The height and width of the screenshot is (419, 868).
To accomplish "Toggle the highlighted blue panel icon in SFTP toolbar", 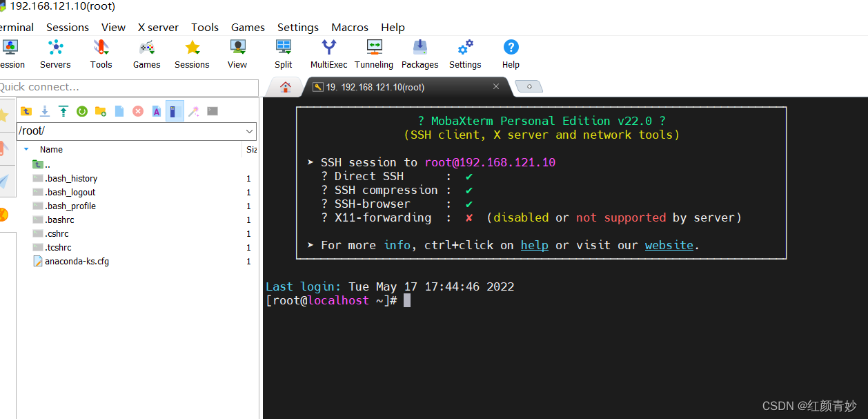I will click(x=175, y=111).
